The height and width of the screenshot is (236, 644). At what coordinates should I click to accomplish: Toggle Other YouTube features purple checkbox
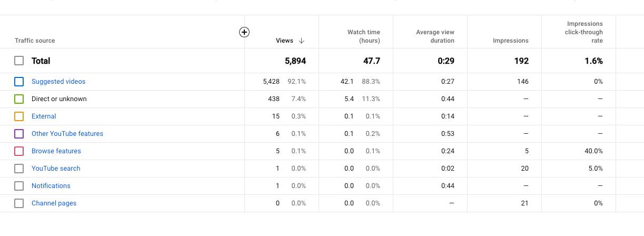click(19, 134)
